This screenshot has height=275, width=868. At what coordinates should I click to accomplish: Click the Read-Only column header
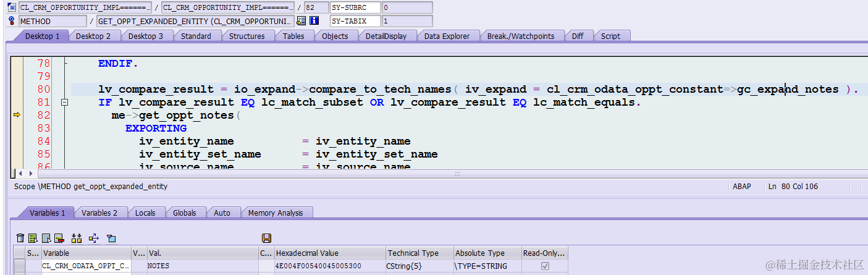tap(544, 253)
